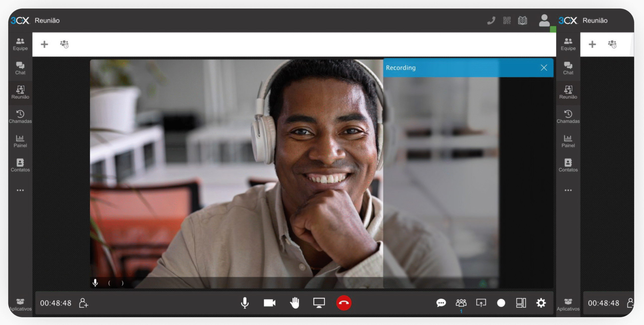Open the meeting chat bubble icon
Screen dimensions: 644x325
point(441,303)
